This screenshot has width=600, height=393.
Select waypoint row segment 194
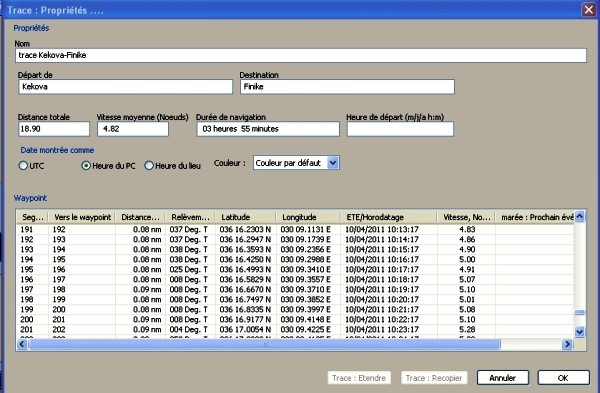point(295,259)
